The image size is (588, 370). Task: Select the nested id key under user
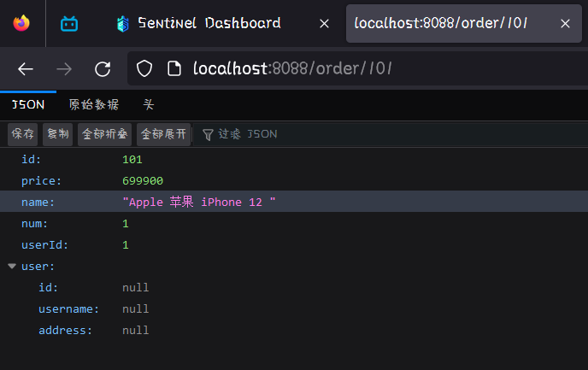[x=49, y=287]
